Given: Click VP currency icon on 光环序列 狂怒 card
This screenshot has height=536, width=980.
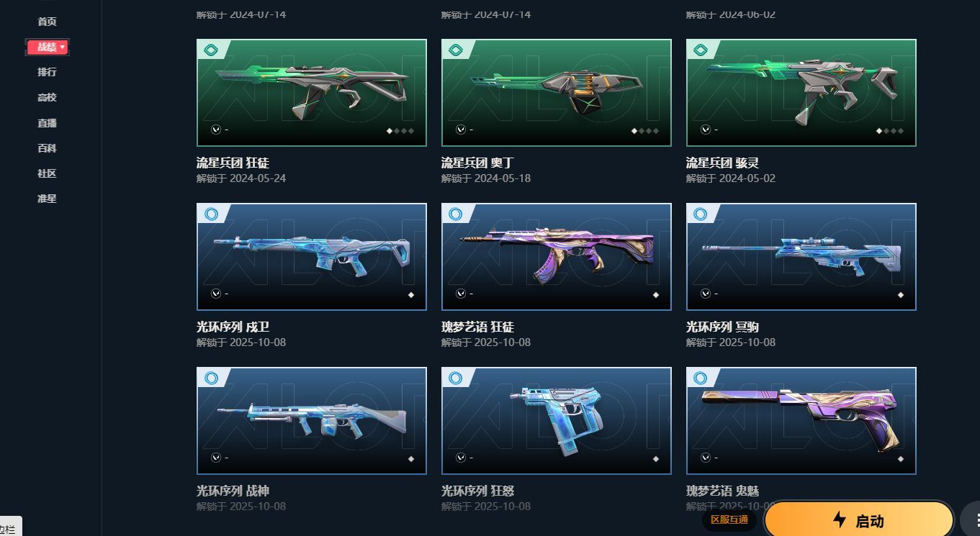Looking at the screenshot, I should [461, 458].
